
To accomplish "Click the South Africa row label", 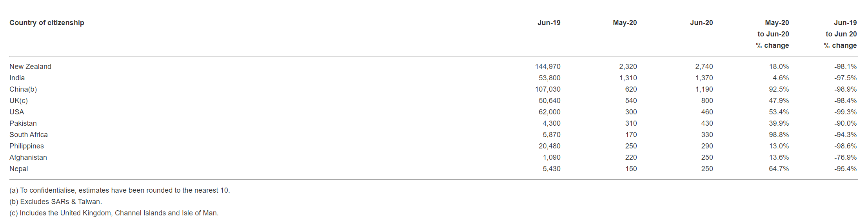I will [x=29, y=135].
